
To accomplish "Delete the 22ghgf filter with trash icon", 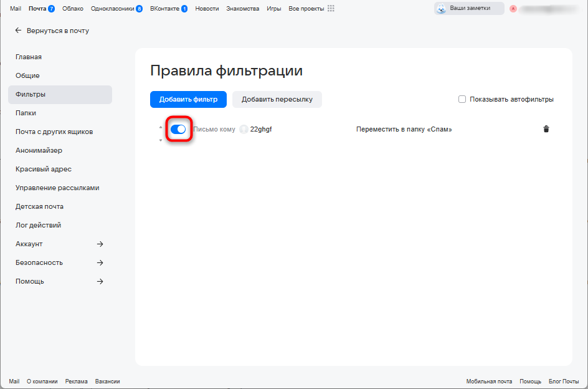I will click(546, 129).
